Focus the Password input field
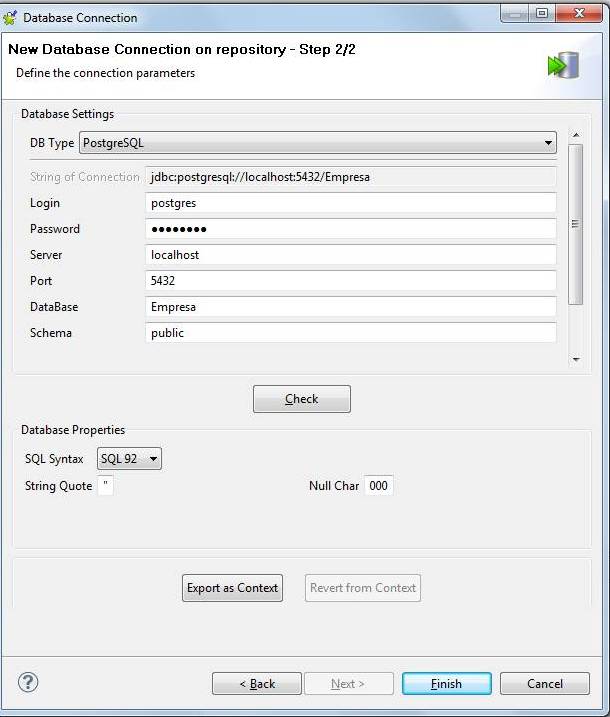This screenshot has width=610, height=717. point(350,229)
